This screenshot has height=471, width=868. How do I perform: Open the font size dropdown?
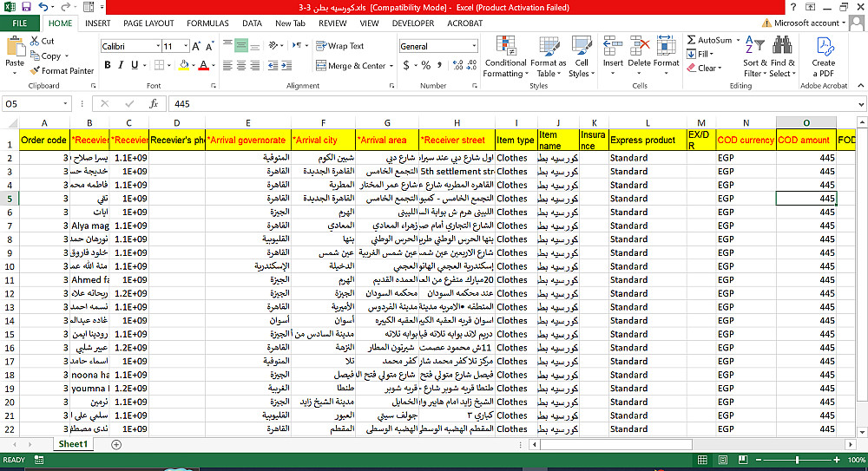coord(186,47)
